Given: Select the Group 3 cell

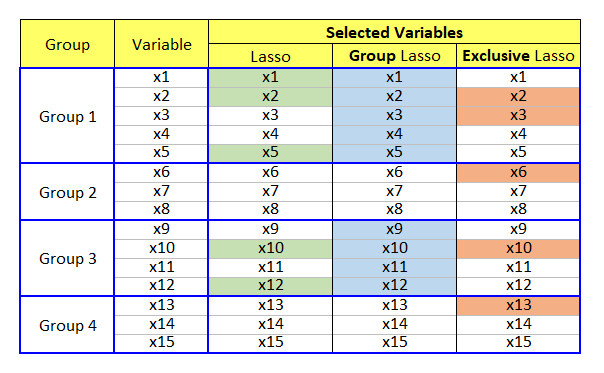Looking at the screenshot, I should [x=67, y=258].
